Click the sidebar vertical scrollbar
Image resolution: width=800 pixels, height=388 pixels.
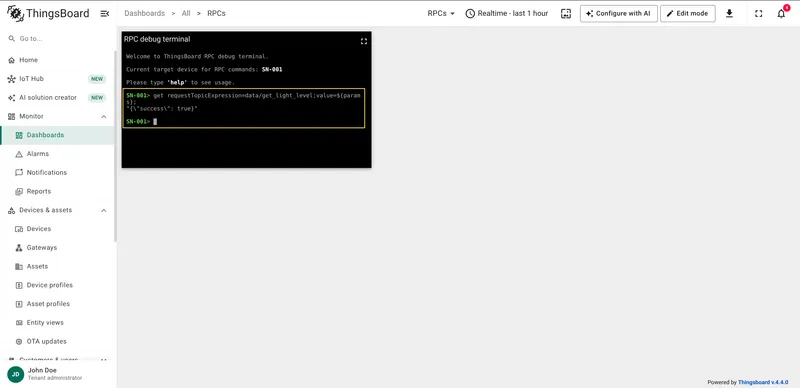(115, 146)
